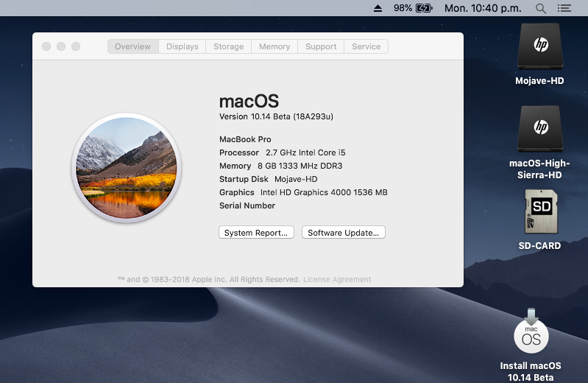Image resolution: width=588 pixels, height=383 pixels.
Task: Click Processor 2.7 GHz Intel Core i5 line
Action: [x=283, y=152]
